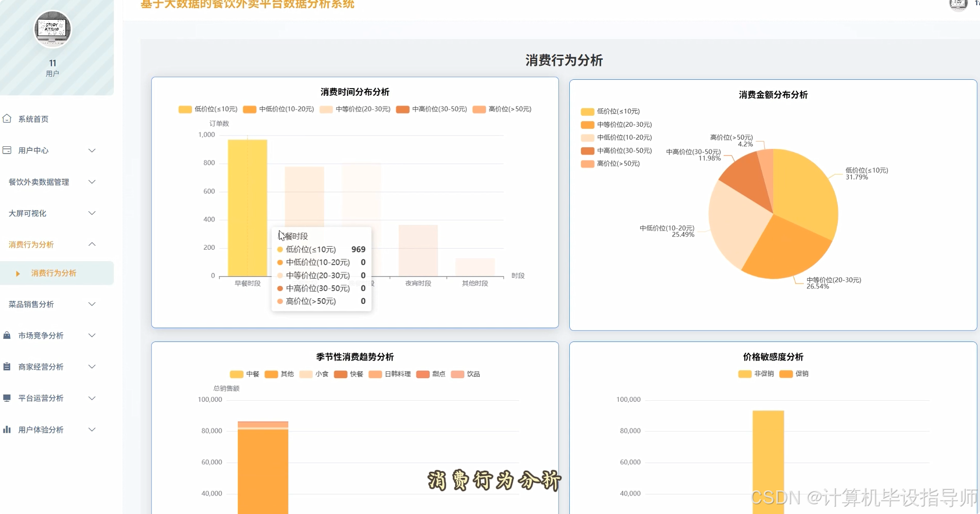This screenshot has height=514, width=980.
Task: Open the 大屏可视化 menu
Action: (x=27, y=213)
